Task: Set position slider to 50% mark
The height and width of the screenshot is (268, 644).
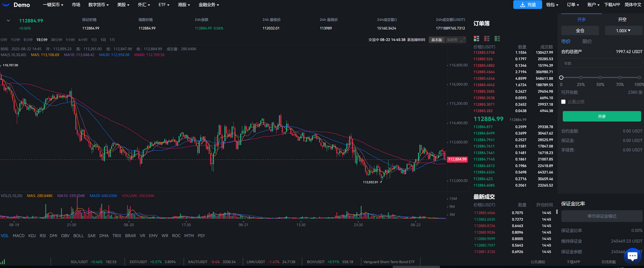Action: pyautogui.click(x=601, y=78)
